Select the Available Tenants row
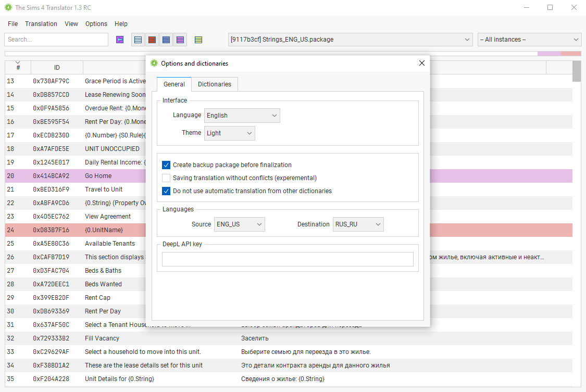Screen dimensions: 586x392 (x=289, y=244)
